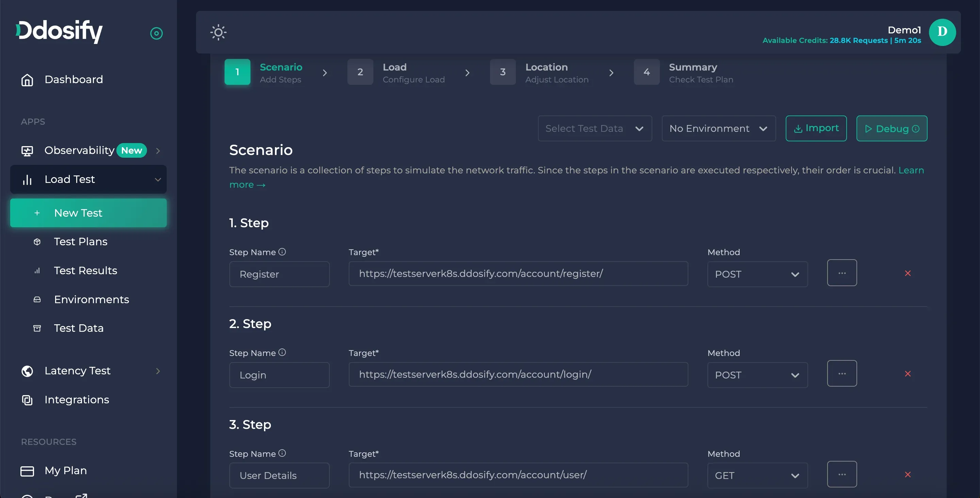The height and width of the screenshot is (498, 980).
Task: Click the Step Name info icon in step 1
Action: [282, 252]
